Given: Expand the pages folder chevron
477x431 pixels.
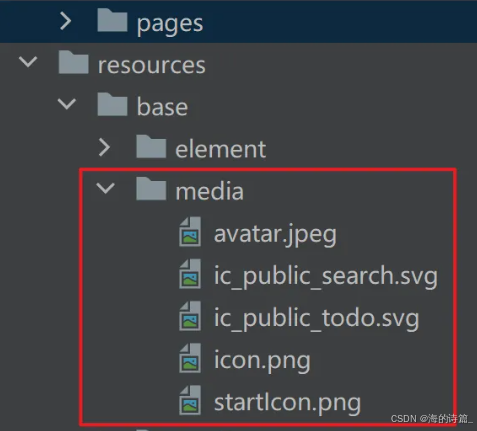Looking at the screenshot, I should [66, 21].
